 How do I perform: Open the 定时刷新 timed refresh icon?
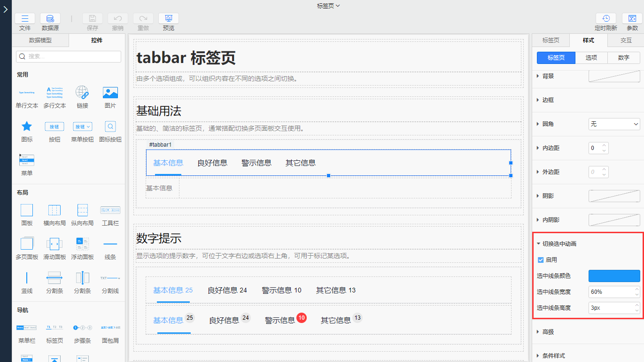[605, 19]
